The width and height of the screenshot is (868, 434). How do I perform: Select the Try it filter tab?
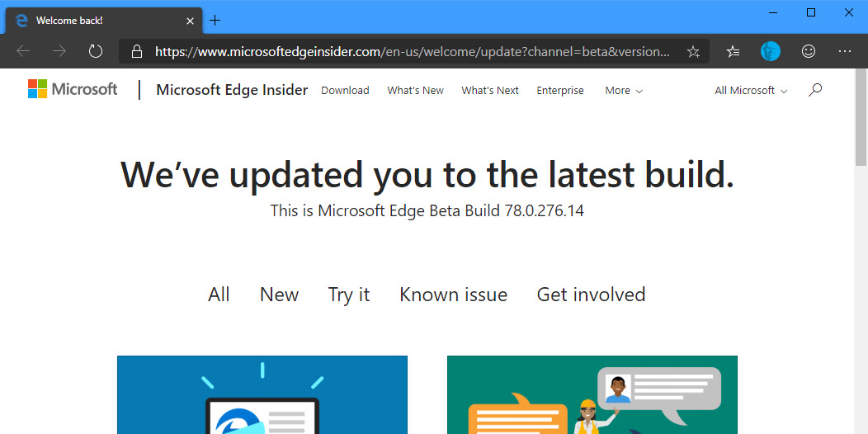pos(349,295)
